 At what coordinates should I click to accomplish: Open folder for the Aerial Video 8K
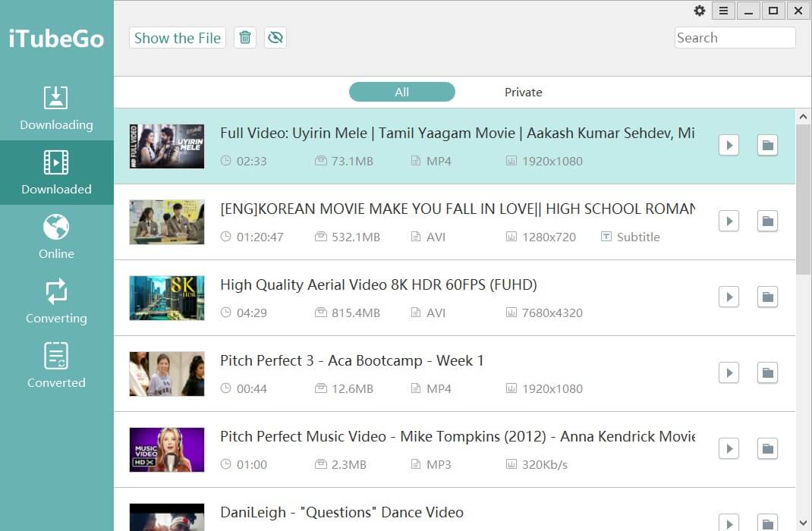[767, 297]
